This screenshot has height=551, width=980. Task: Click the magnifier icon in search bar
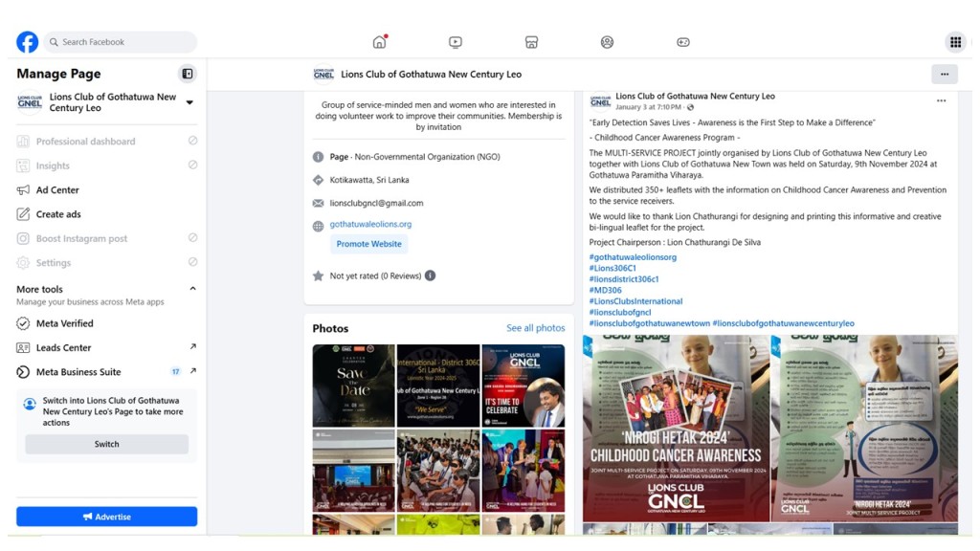pos(54,42)
